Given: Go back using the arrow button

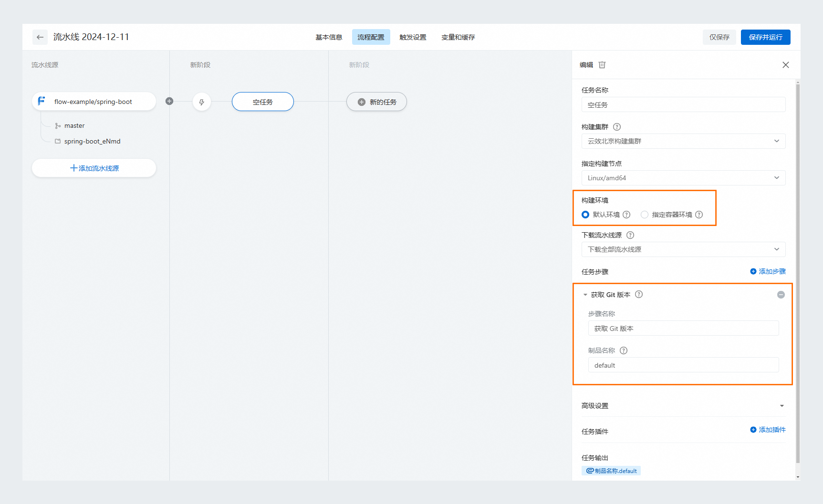Looking at the screenshot, I should [40, 37].
